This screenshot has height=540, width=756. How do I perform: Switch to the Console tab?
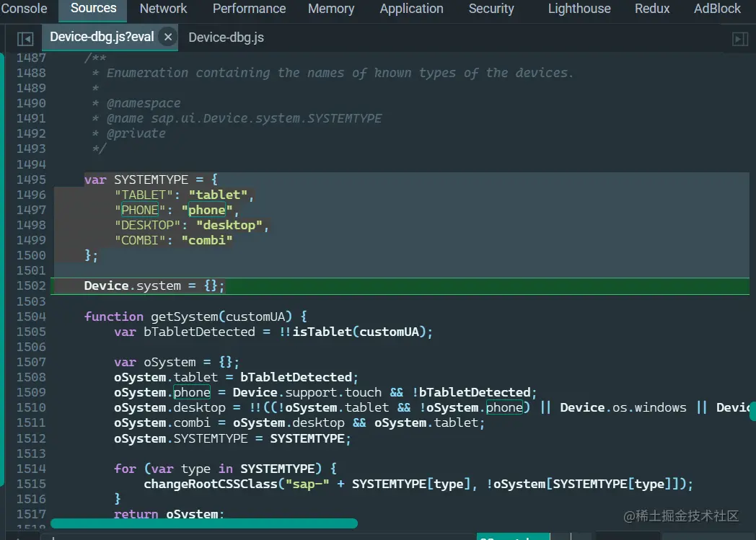point(24,9)
